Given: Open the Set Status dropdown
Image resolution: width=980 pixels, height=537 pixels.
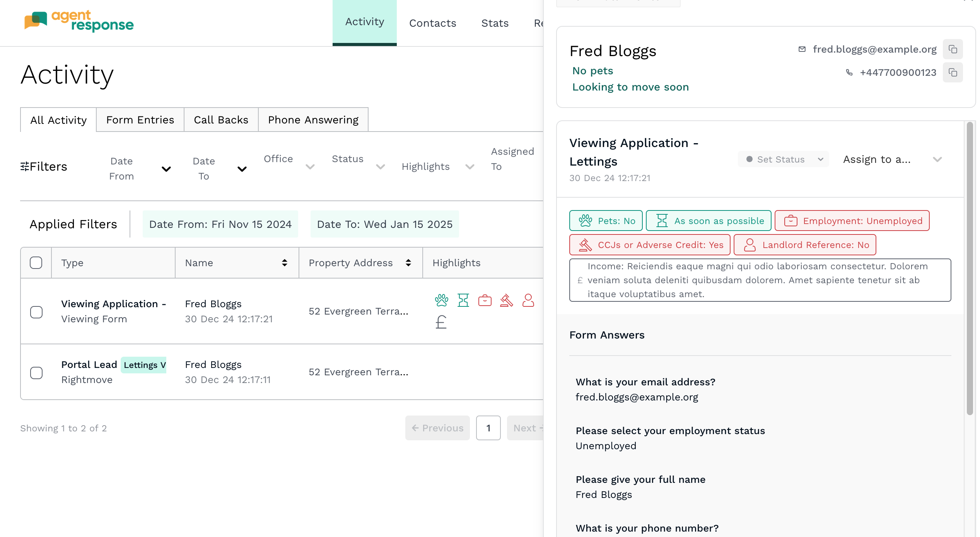Looking at the screenshot, I should click(783, 159).
